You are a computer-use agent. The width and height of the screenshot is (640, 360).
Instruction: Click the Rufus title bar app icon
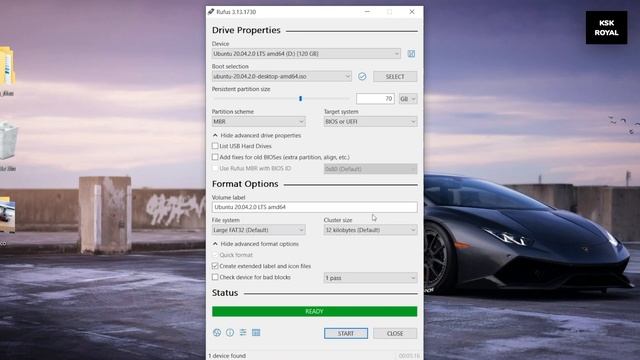pos(211,12)
